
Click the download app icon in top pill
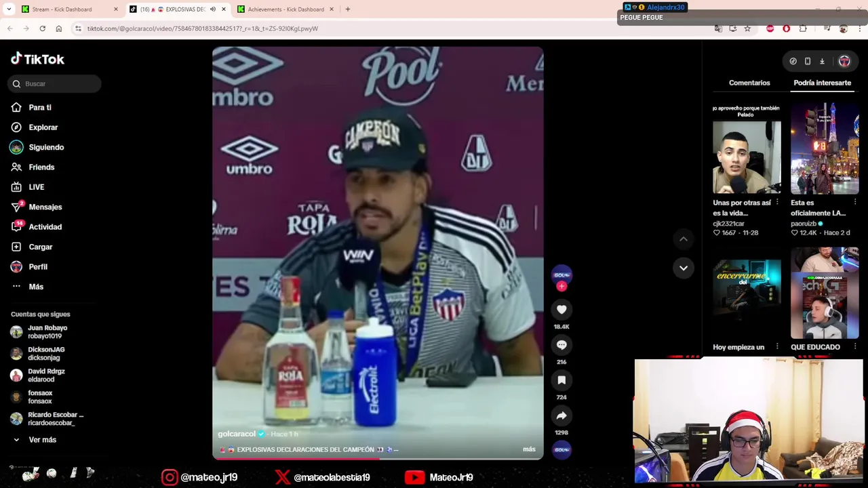822,61
